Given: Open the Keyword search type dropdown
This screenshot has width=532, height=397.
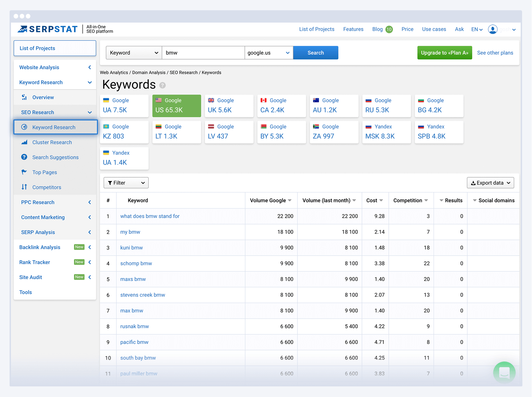Looking at the screenshot, I should tap(134, 53).
